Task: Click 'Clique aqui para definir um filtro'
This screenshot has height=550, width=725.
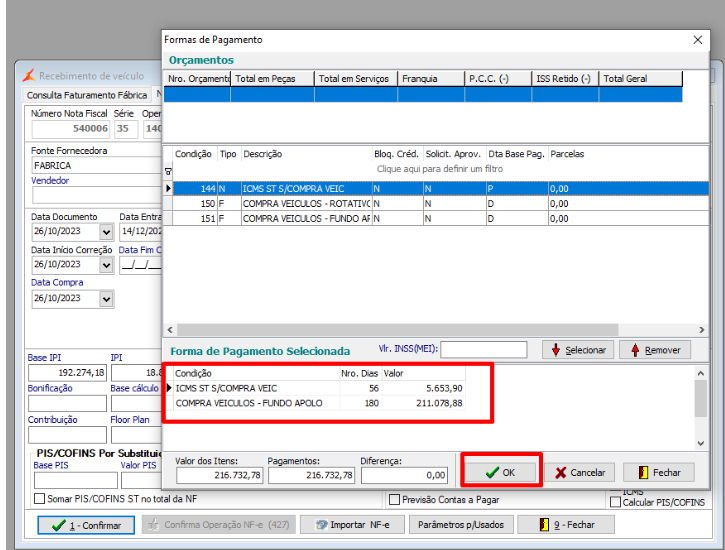Action: click(440, 169)
